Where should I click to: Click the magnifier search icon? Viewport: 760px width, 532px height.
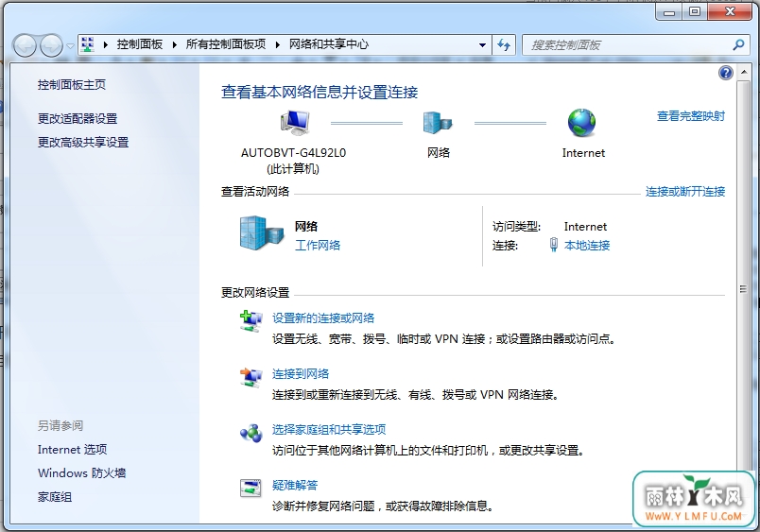(x=738, y=45)
